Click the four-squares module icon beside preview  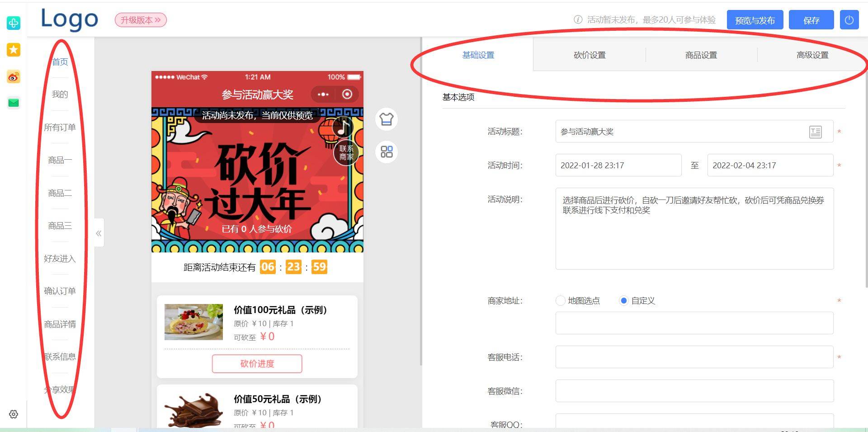(x=387, y=152)
